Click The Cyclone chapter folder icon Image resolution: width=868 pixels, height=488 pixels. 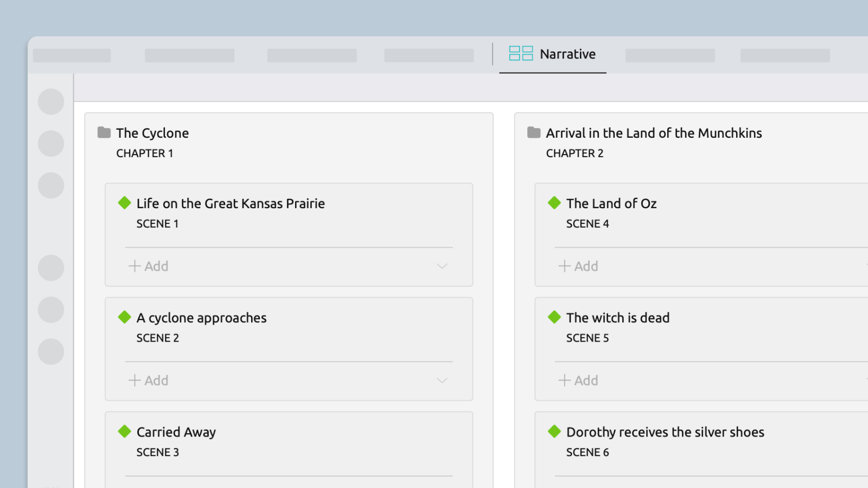104,132
